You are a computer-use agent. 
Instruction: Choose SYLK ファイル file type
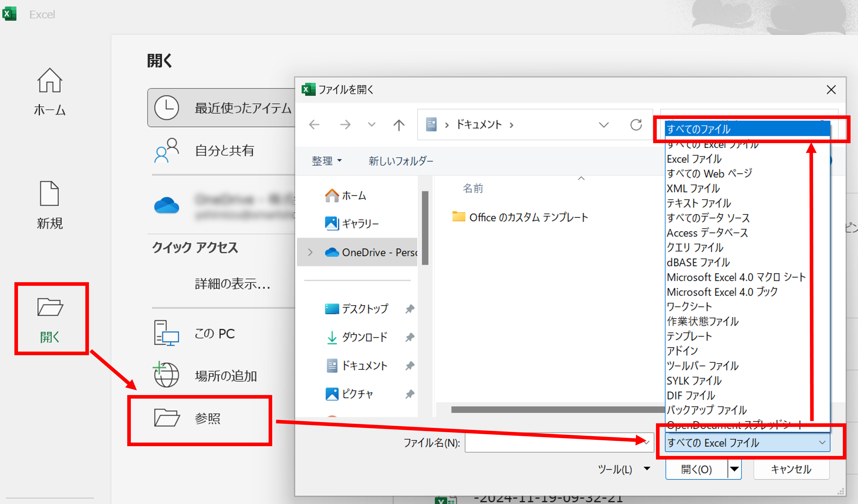[x=747, y=380]
